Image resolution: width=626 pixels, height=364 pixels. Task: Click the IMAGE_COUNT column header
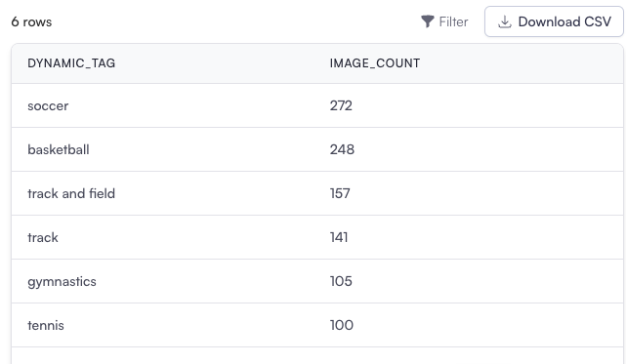[375, 63]
